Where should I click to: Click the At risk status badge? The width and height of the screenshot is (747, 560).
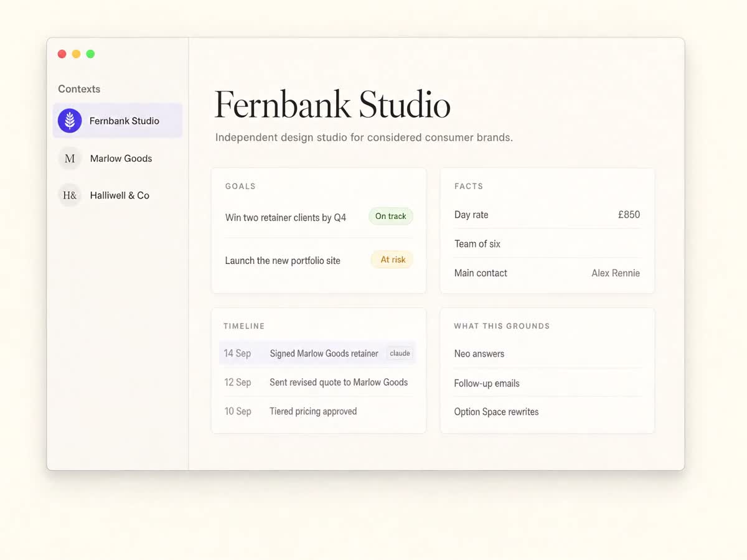pyautogui.click(x=392, y=259)
